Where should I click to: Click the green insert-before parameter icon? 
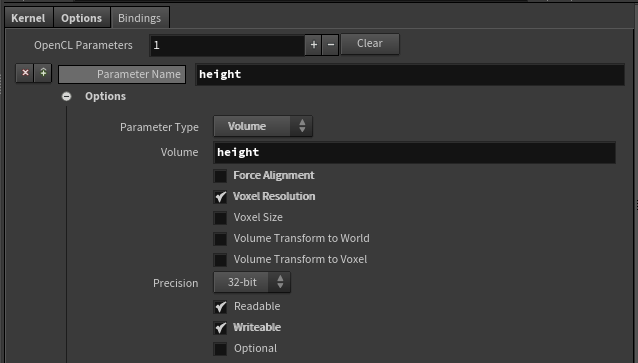[x=43, y=73]
